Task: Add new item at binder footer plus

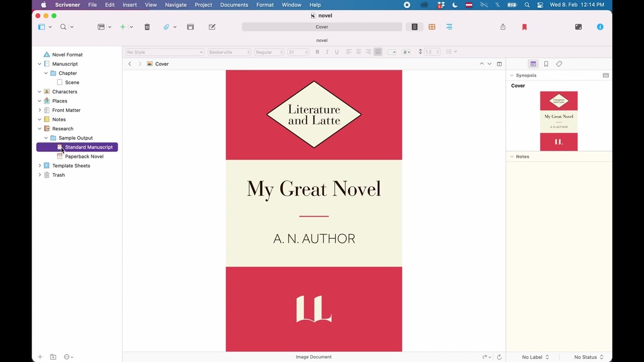Action: [40, 357]
